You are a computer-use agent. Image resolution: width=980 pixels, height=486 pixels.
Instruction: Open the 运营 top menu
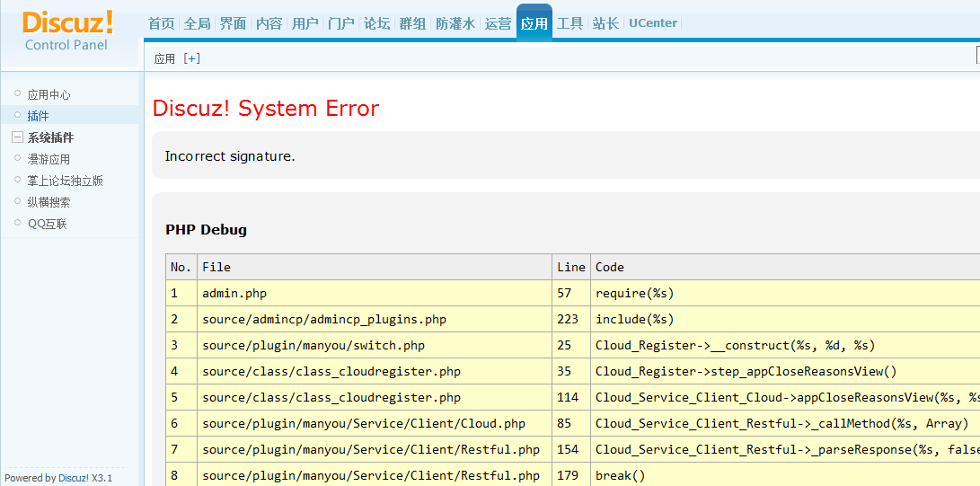(x=499, y=23)
